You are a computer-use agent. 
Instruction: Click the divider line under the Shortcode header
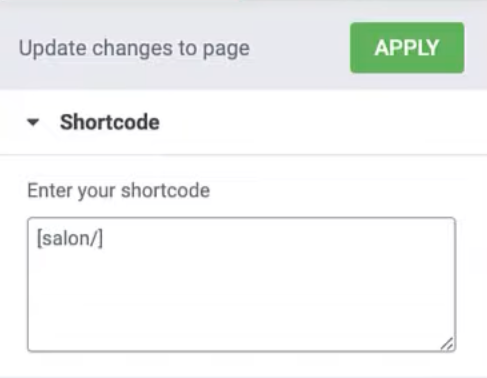point(243,155)
